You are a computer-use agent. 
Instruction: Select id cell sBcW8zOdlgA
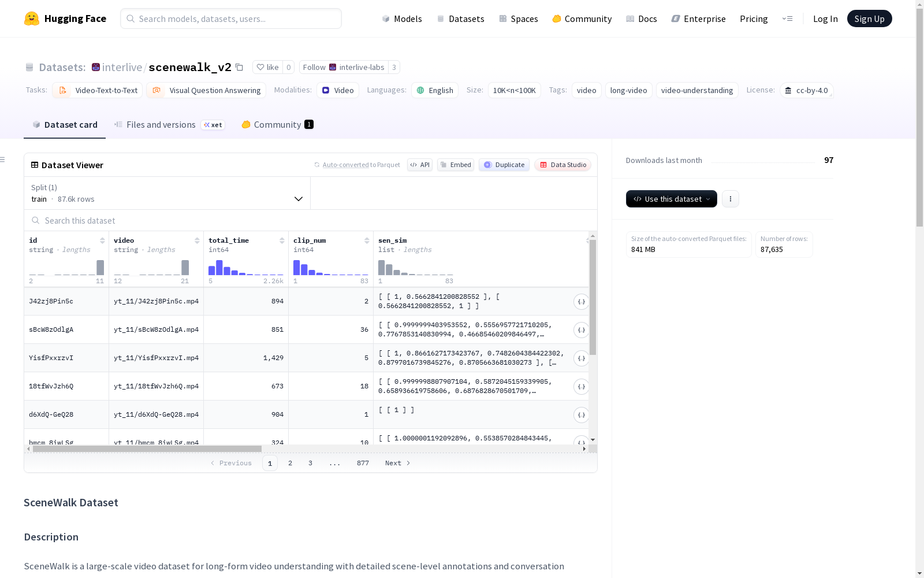point(66,329)
